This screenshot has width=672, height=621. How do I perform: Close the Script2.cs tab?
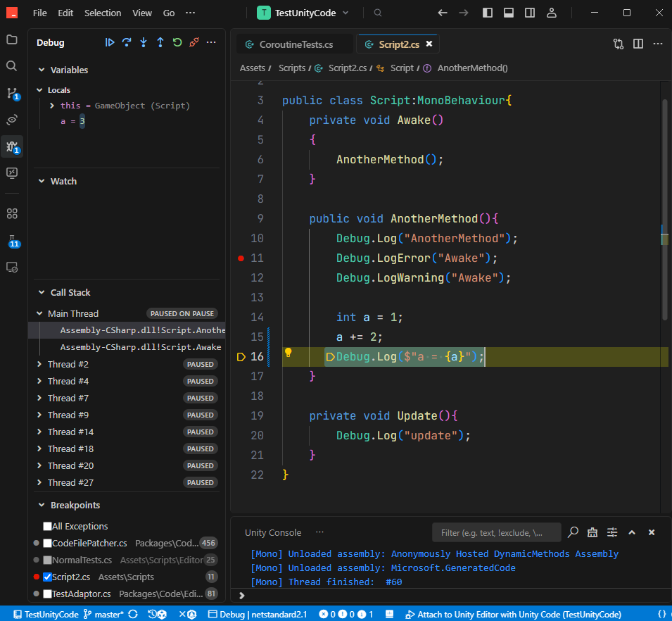pos(429,44)
